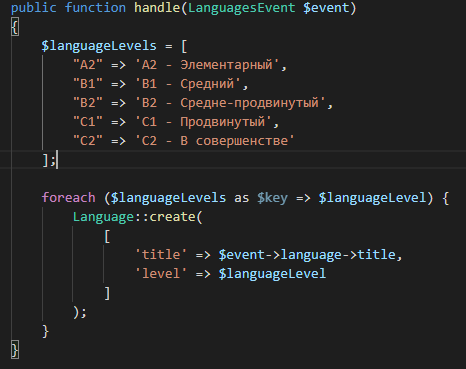
Task: Click the string 'C1 - Продвинутый'
Action: click(203, 122)
